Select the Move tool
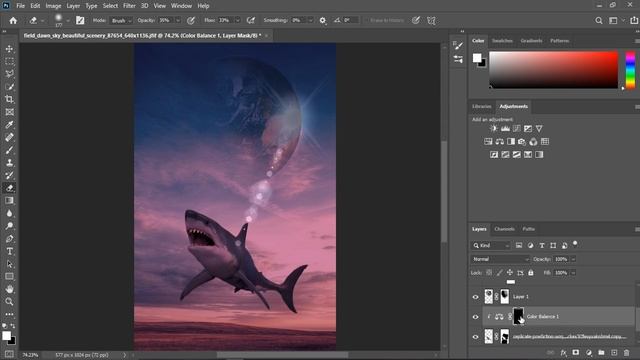640x360 pixels. [x=9, y=49]
